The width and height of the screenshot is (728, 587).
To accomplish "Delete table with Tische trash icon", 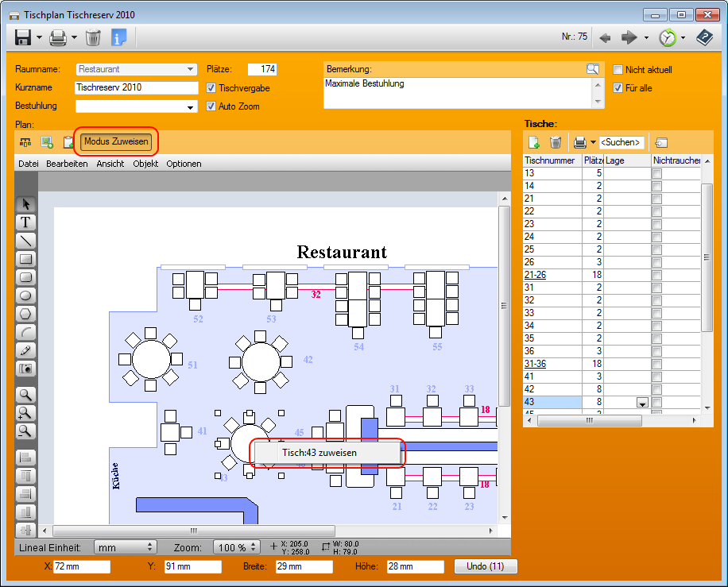I will (556, 142).
